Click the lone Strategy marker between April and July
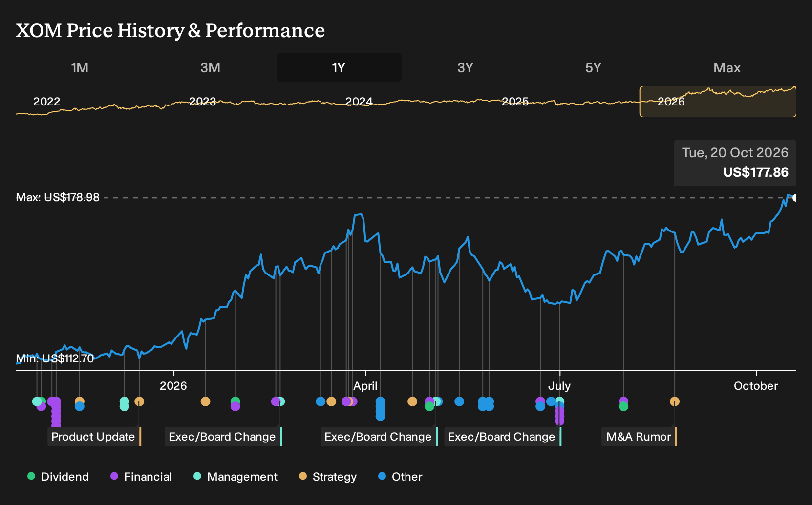Screen dimensions: 812x505 coord(412,401)
